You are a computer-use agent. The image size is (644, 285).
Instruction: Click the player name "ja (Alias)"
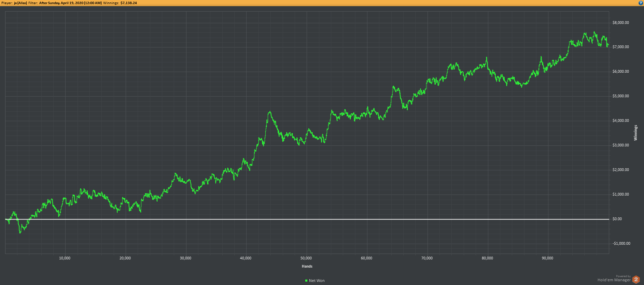[x=20, y=3]
